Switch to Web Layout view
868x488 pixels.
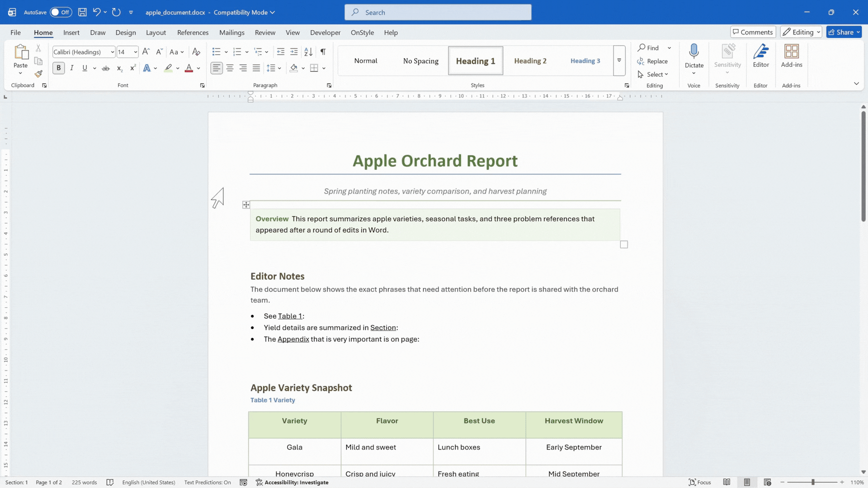[767, 482]
